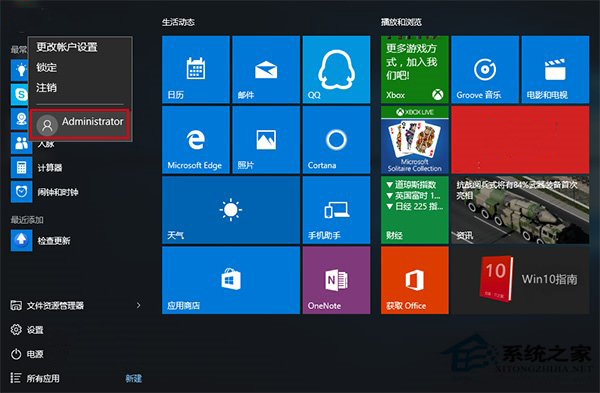
Task: Open the Calendar (日历) tile
Action: click(196, 70)
